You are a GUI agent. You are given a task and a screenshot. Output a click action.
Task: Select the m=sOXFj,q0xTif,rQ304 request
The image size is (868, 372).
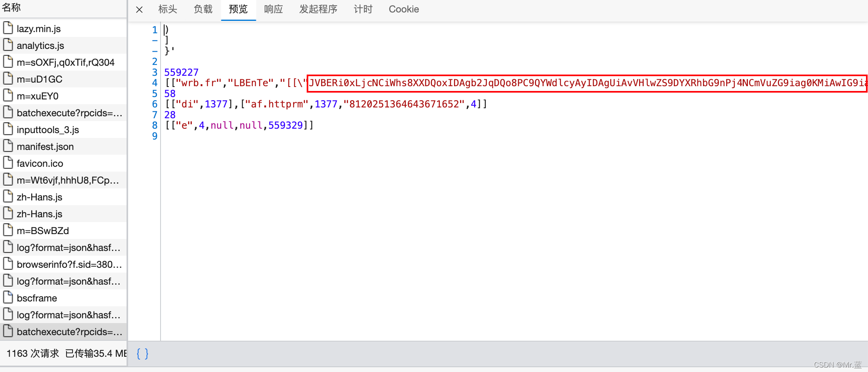point(63,62)
